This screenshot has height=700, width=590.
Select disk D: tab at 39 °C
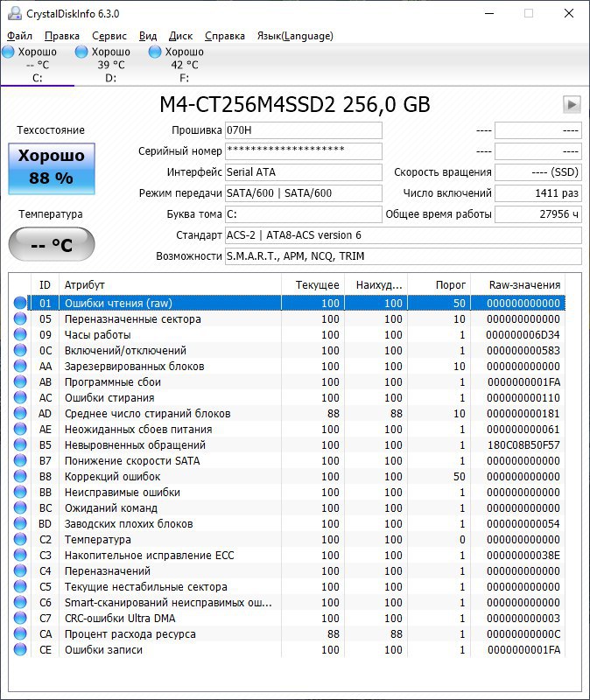click(x=111, y=65)
